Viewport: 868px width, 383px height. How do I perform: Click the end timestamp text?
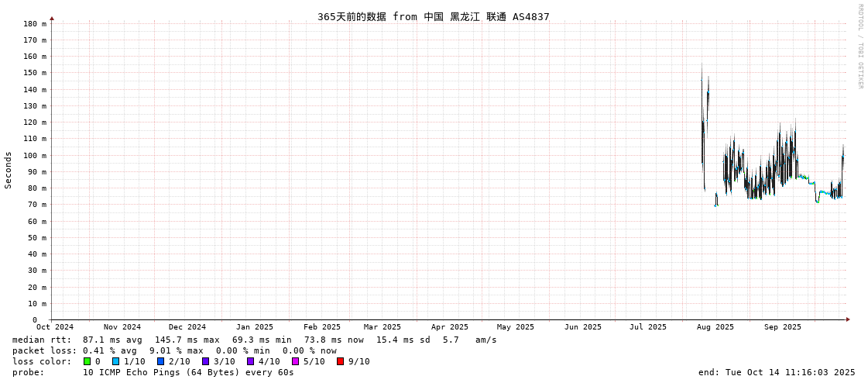pyautogui.click(x=776, y=372)
